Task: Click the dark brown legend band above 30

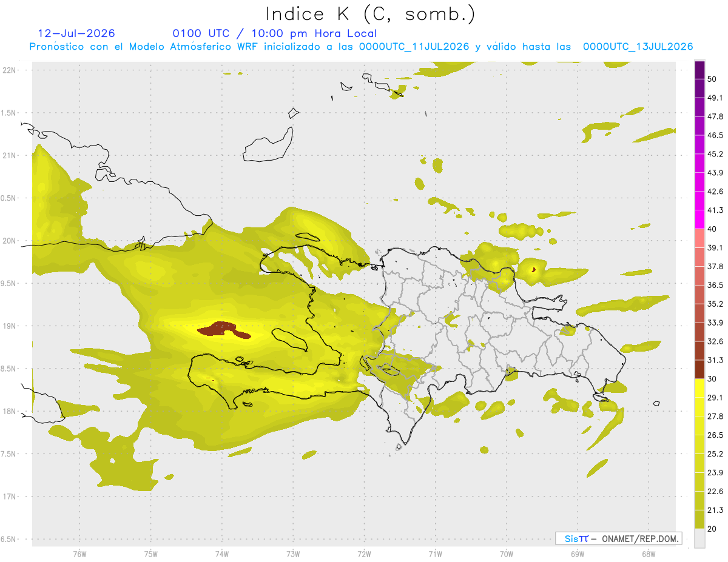Action: [700, 369]
